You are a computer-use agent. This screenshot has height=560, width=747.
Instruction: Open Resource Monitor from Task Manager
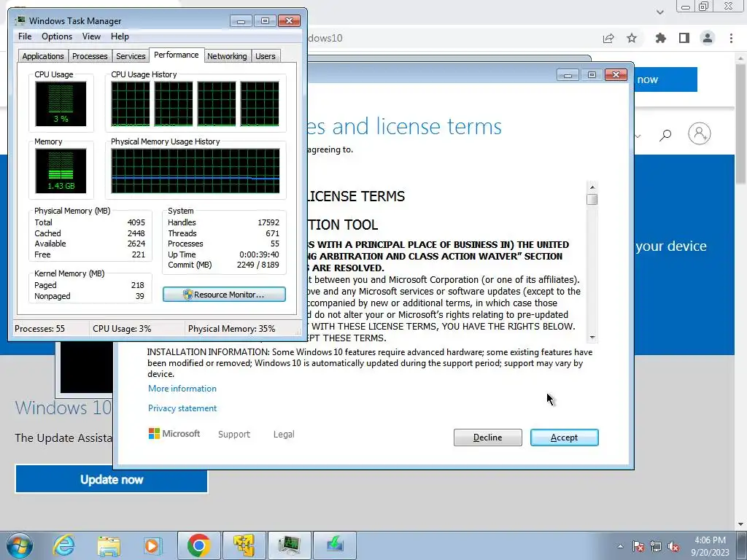(225, 295)
